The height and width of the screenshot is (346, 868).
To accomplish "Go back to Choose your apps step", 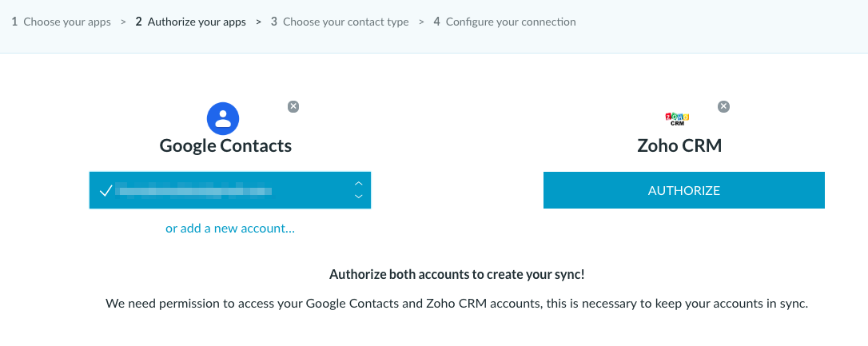I will tap(61, 22).
